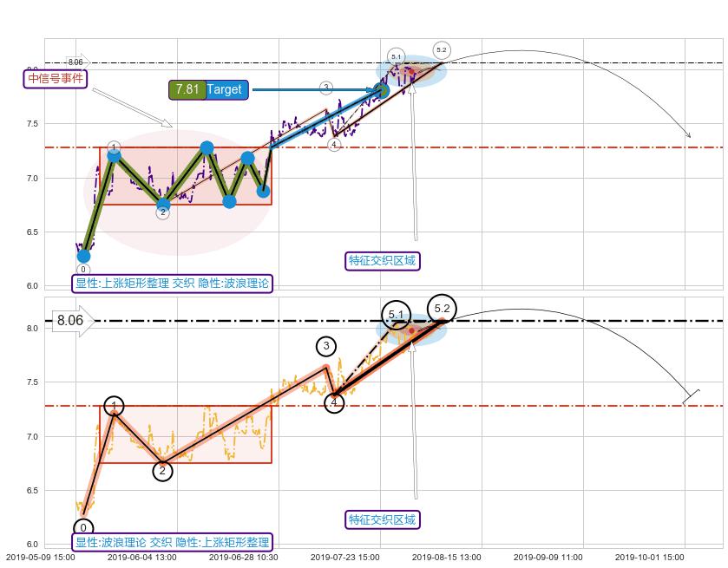
Task: Select the blue Target label
Action: tap(225, 89)
